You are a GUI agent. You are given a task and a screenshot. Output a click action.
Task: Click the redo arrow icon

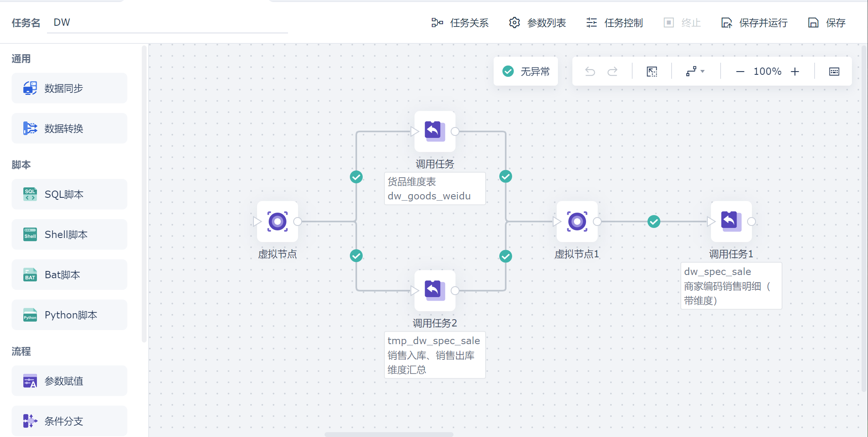click(613, 72)
